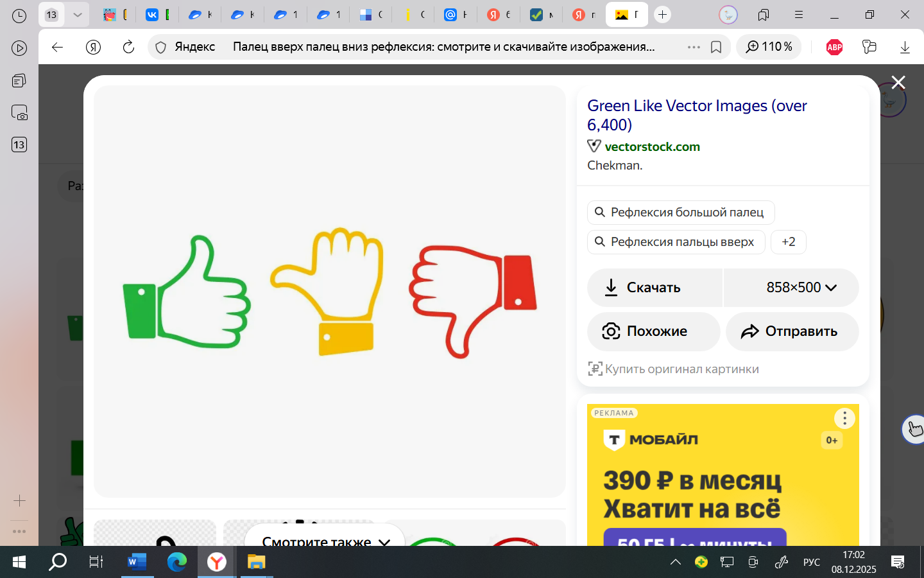The width and height of the screenshot is (924, 578).
Task: Reload the page with the refresh icon
Action: point(128,47)
